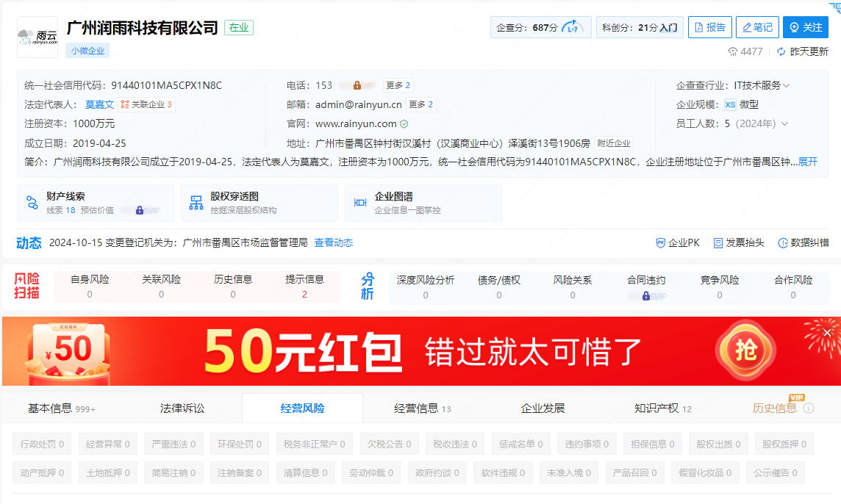Screen dimensions: 841x504
Task: Click the verified shield icon beside the website
Action: pos(404,124)
